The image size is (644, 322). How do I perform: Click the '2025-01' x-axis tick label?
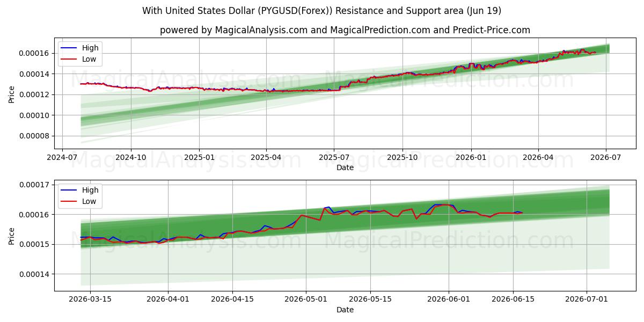pyautogui.click(x=199, y=157)
